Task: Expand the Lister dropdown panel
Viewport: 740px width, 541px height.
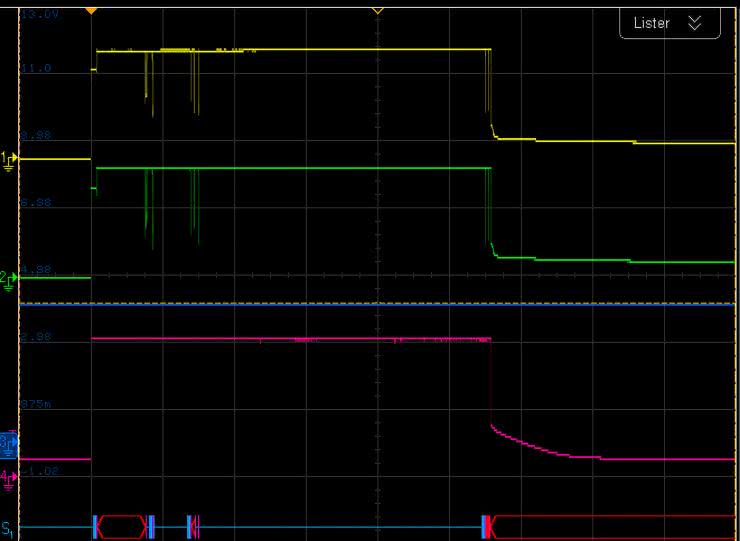Action: coord(669,23)
